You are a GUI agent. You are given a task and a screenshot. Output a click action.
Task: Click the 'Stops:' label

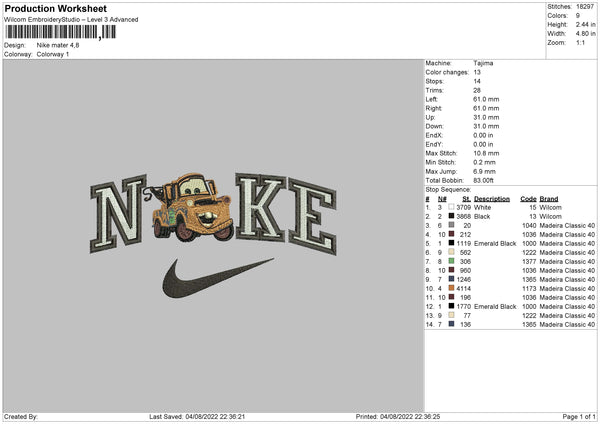(435, 81)
